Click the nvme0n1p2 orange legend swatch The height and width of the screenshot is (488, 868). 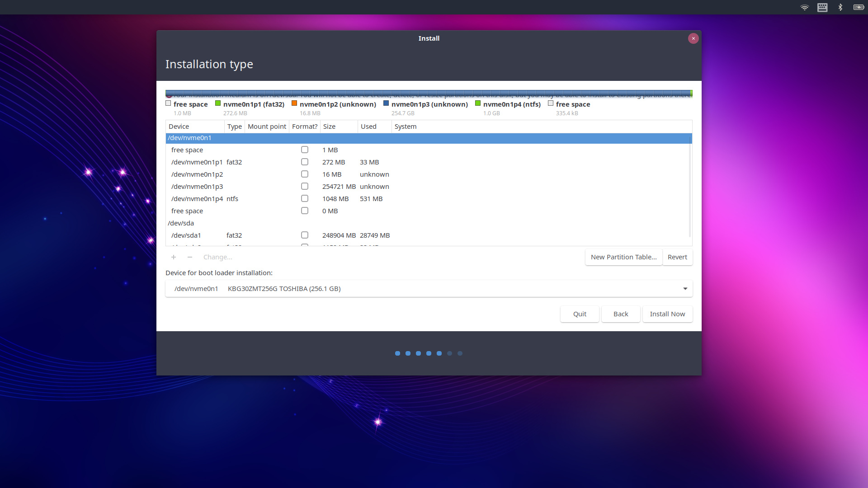[x=294, y=103]
